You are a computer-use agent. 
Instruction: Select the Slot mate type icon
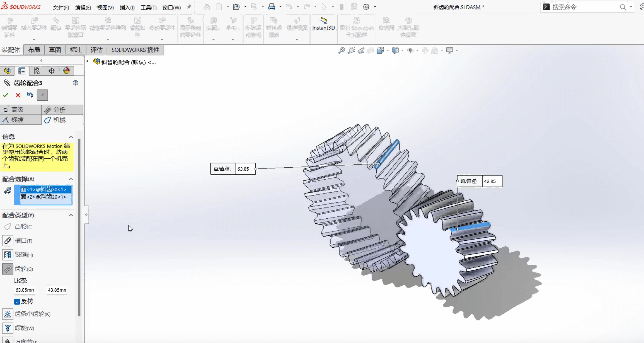coord(8,241)
